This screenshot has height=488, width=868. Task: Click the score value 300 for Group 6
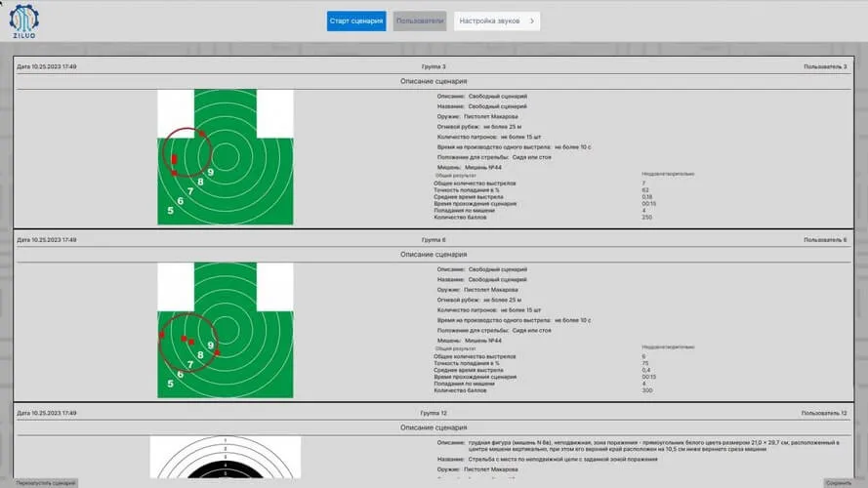coord(647,390)
